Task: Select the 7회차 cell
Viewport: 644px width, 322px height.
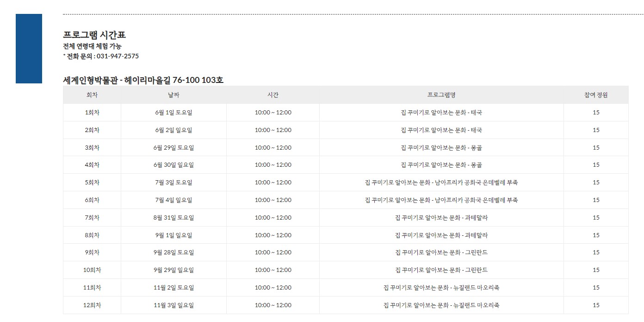Action: coord(92,218)
